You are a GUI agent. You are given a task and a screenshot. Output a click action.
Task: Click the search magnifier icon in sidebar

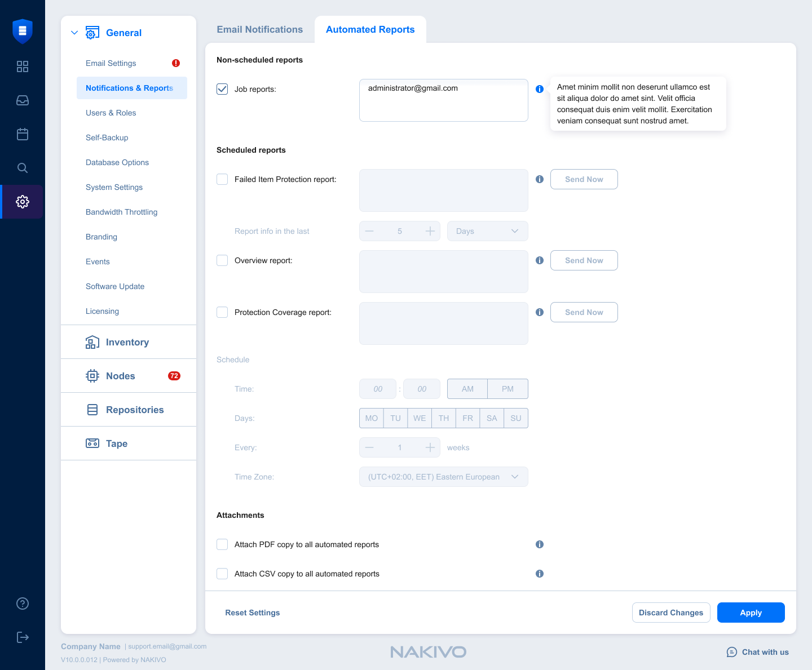(x=23, y=168)
